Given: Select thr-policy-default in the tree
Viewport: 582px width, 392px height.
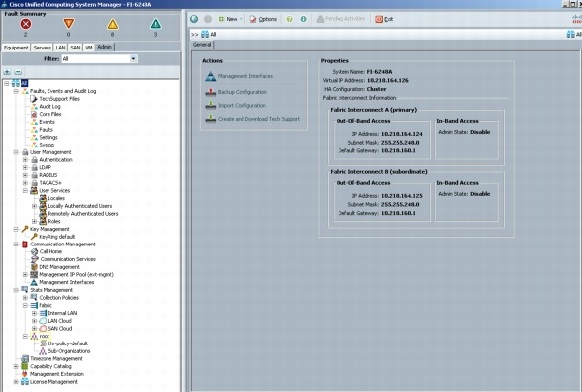Looking at the screenshot, I should tap(68, 343).
